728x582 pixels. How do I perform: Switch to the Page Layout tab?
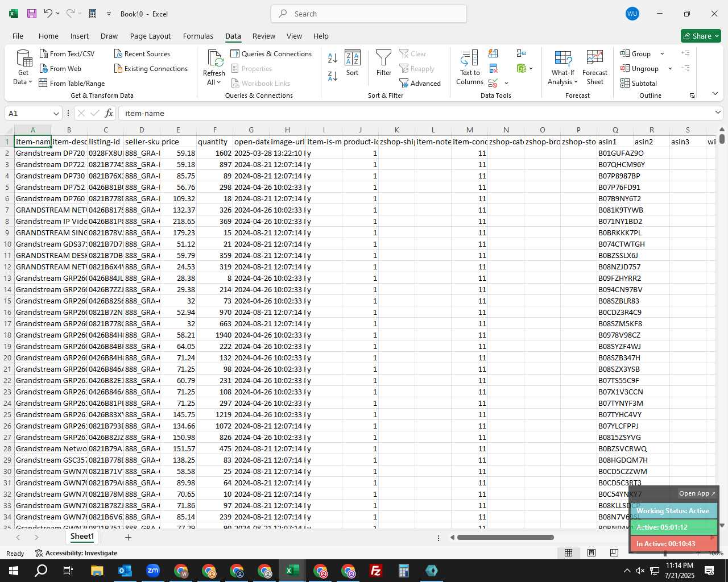tap(150, 36)
